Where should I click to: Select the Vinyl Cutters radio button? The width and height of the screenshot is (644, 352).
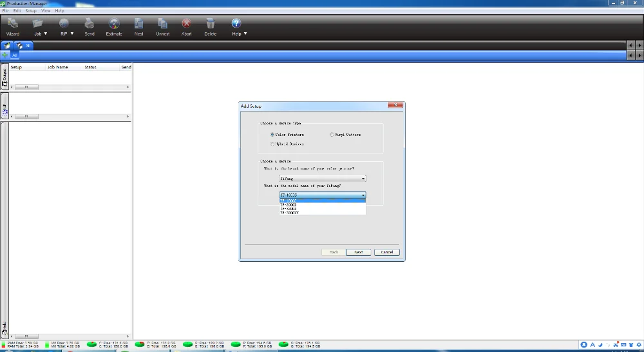332,135
